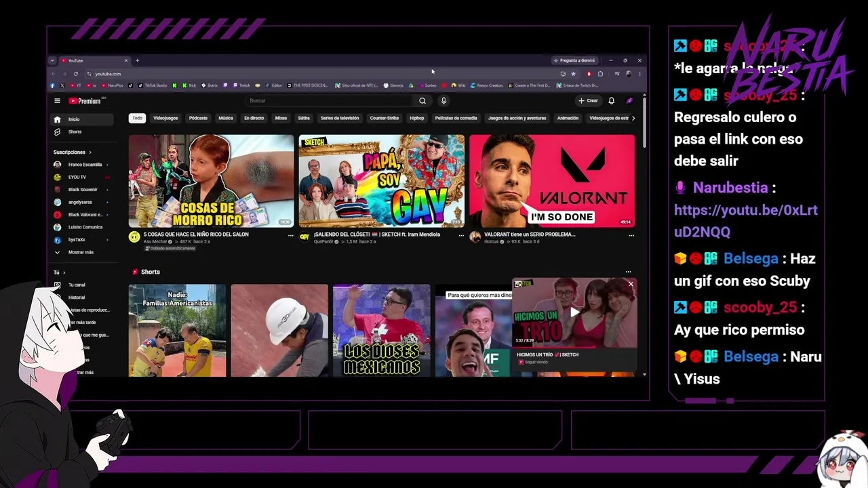Open the tab search dropdown arrow
The height and width of the screenshot is (488, 868).
point(52,60)
